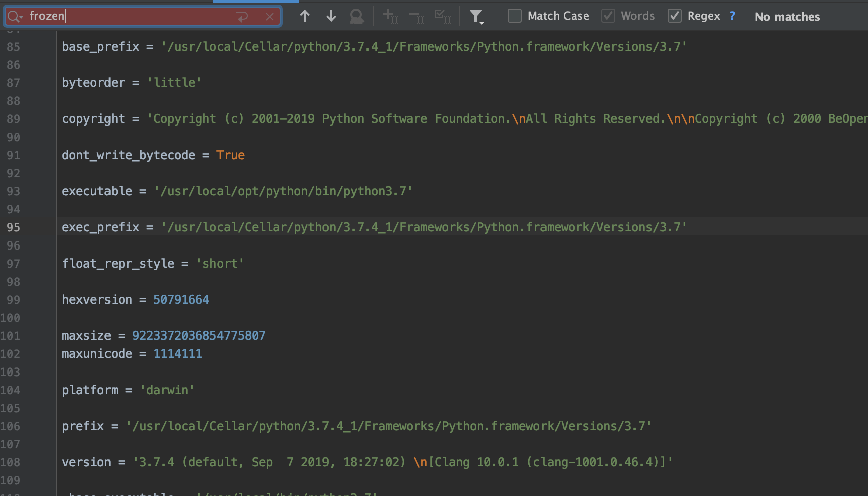Click line number 101 in gutter

pos(11,336)
